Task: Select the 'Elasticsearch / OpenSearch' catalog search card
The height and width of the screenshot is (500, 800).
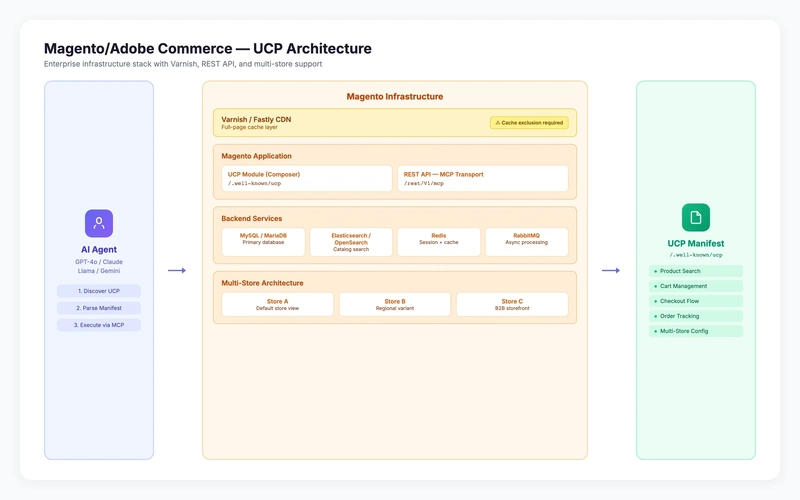Action: (351, 242)
